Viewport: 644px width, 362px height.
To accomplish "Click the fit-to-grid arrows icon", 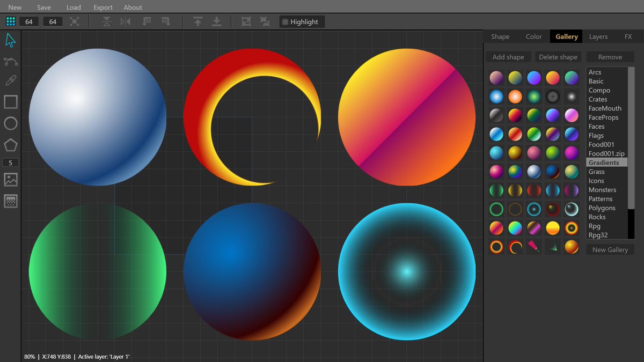I will pos(75,21).
